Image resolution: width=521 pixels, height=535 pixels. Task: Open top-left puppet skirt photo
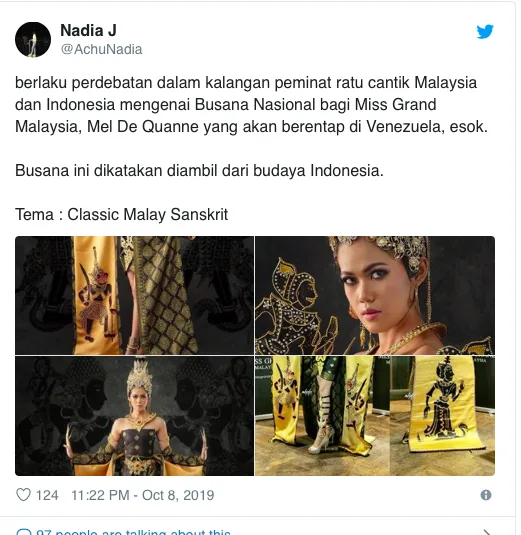[x=134, y=295]
